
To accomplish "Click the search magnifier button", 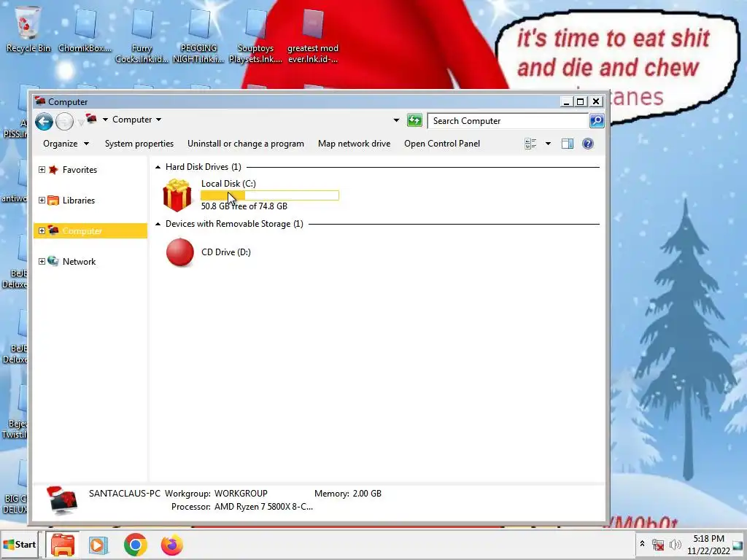I will click(x=597, y=121).
